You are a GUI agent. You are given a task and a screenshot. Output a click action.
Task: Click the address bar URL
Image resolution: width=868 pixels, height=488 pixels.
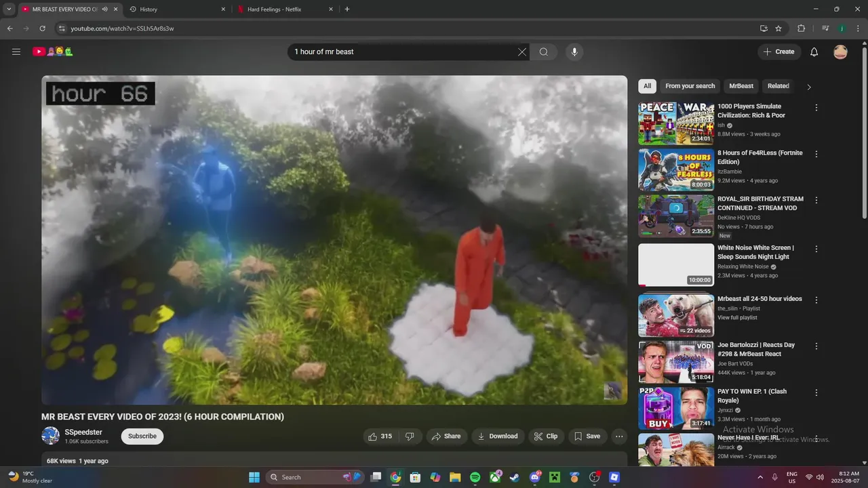tap(122, 28)
